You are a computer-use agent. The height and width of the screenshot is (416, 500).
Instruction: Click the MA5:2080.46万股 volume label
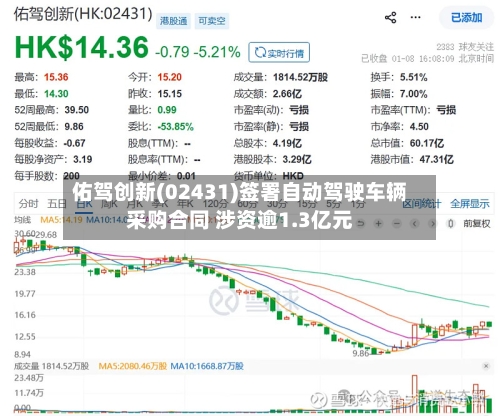click(132, 366)
